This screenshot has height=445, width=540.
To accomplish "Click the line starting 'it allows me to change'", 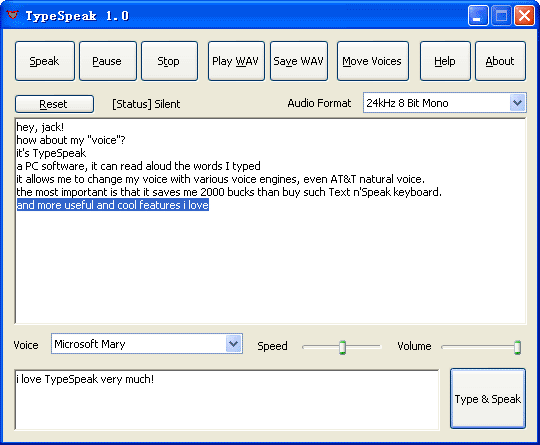I will point(221,179).
